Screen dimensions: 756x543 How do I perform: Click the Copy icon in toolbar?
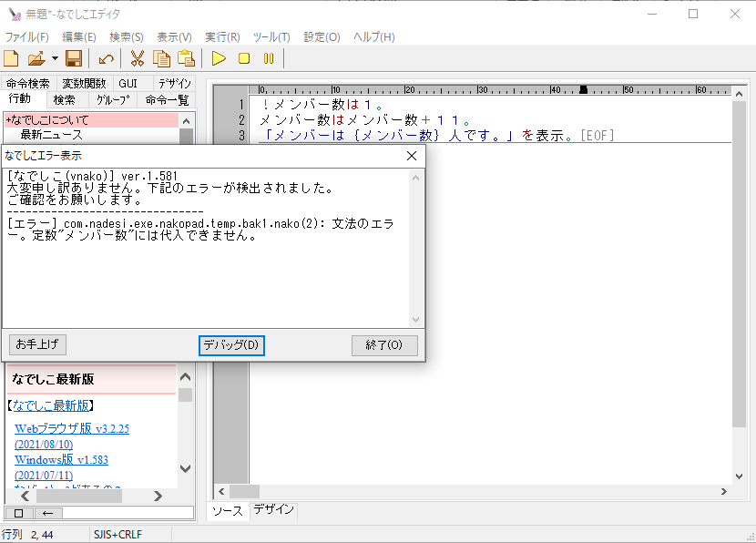click(162, 59)
